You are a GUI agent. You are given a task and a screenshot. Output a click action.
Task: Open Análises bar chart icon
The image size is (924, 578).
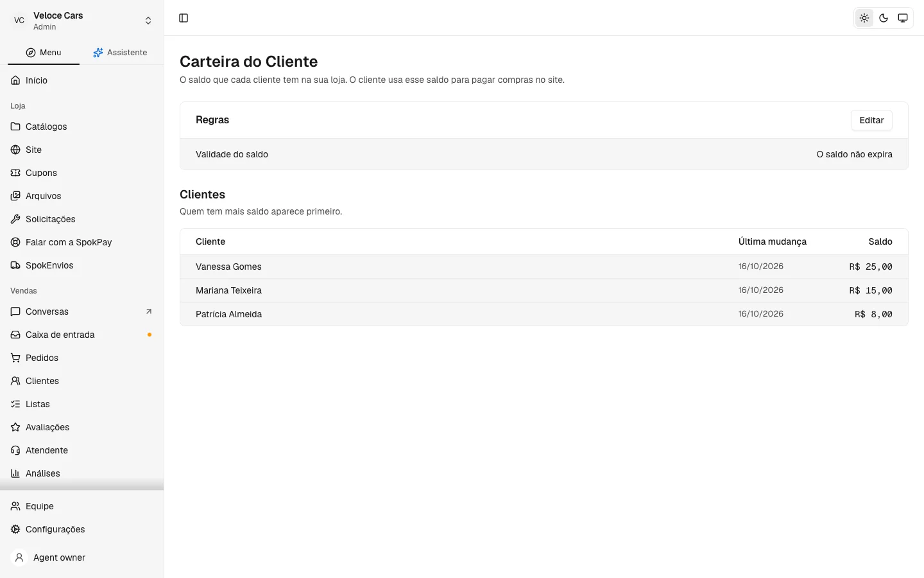[15, 473]
